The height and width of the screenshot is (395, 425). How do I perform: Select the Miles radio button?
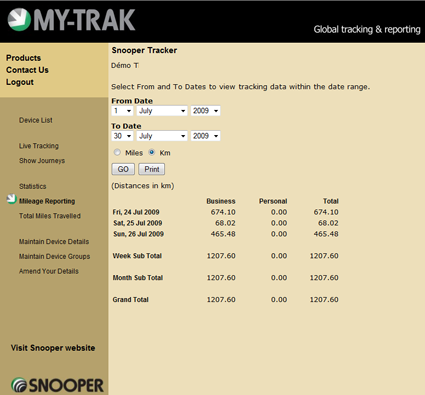click(x=117, y=152)
